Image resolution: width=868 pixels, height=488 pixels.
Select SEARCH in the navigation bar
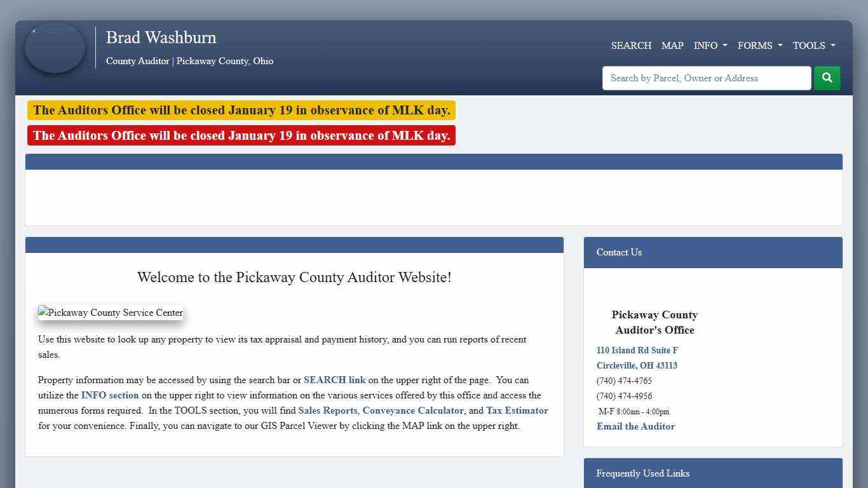point(631,45)
